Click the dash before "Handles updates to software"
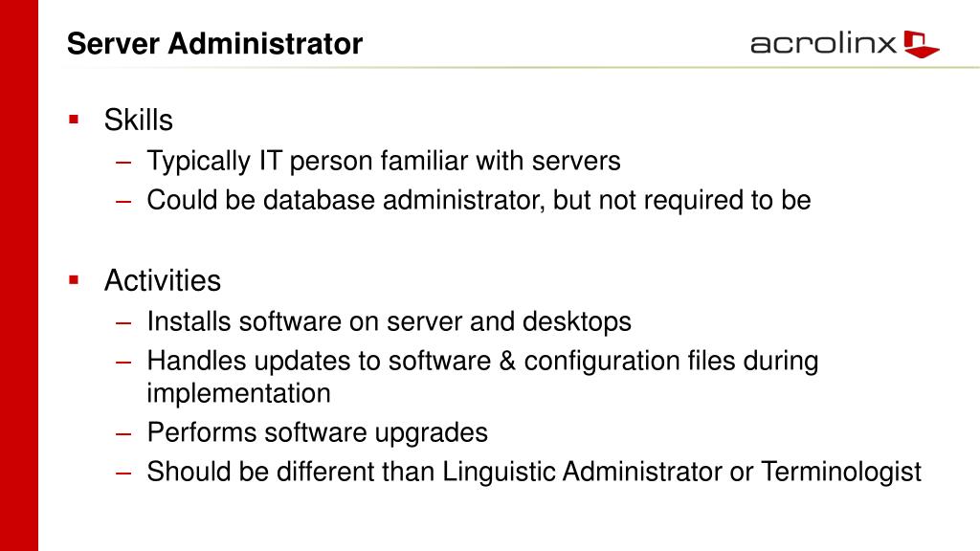The width and height of the screenshot is (980, 551). click(122, 363)
